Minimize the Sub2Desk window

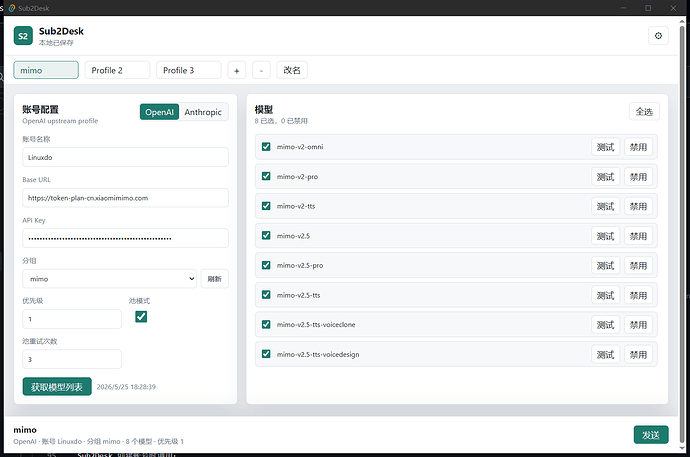[624, 8]
